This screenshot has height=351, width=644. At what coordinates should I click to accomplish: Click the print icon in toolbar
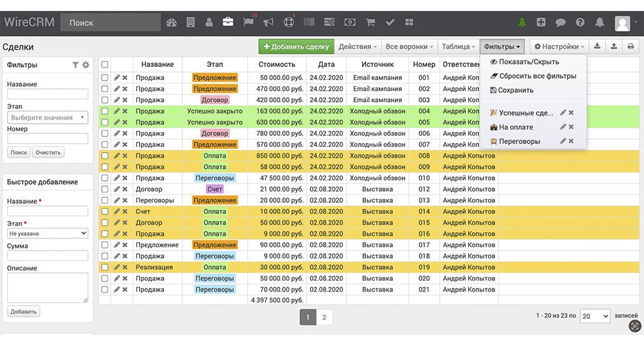630,46
